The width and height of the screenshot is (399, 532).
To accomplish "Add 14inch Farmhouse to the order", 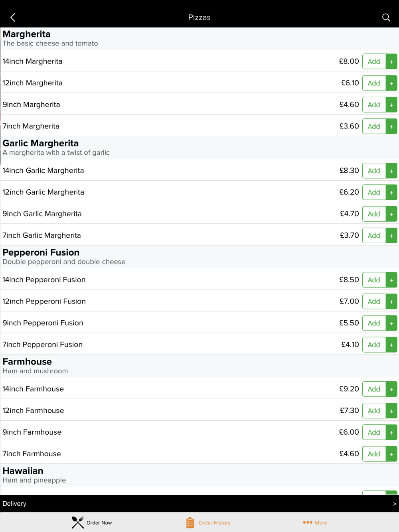I will pos(374,389).
